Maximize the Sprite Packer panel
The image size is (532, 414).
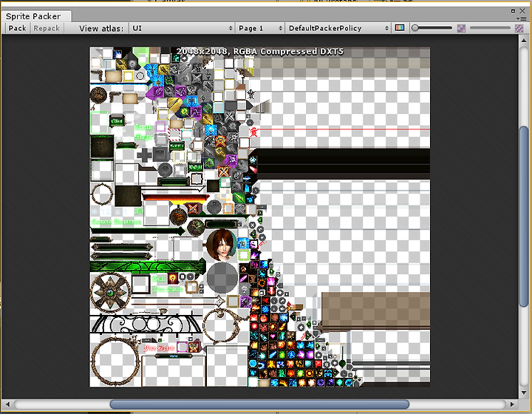(x=513, y=11)
